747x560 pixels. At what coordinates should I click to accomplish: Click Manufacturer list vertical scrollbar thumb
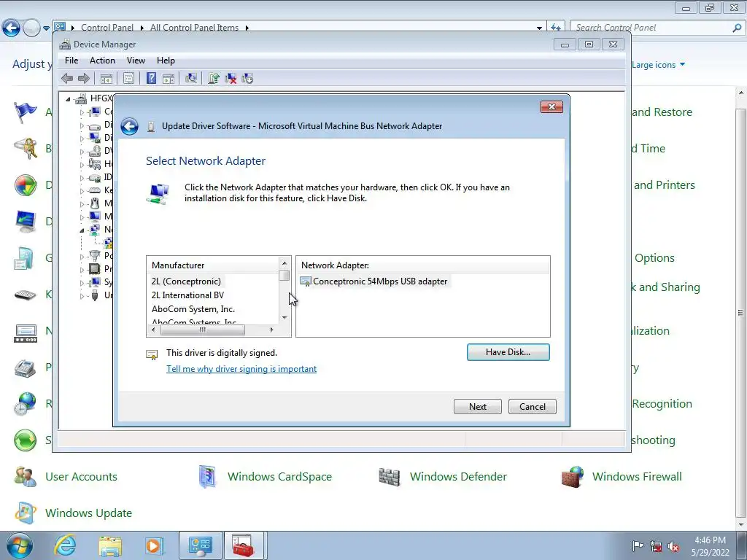click(x=285, y=275)
